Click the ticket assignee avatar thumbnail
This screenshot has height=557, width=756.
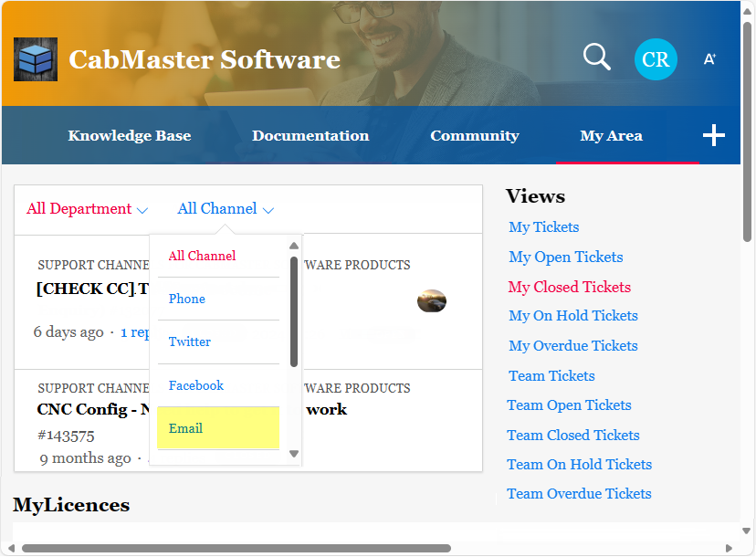431,300
